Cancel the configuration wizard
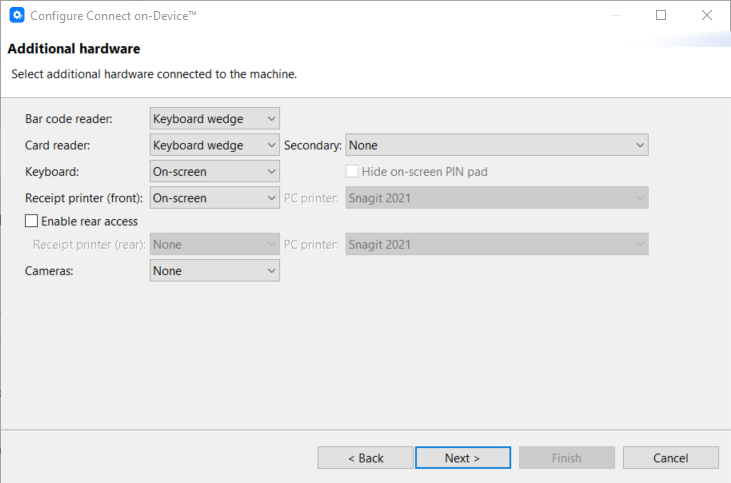Image resolution: width=731 pixels, height=483 pixels. [x=670, y=458]
